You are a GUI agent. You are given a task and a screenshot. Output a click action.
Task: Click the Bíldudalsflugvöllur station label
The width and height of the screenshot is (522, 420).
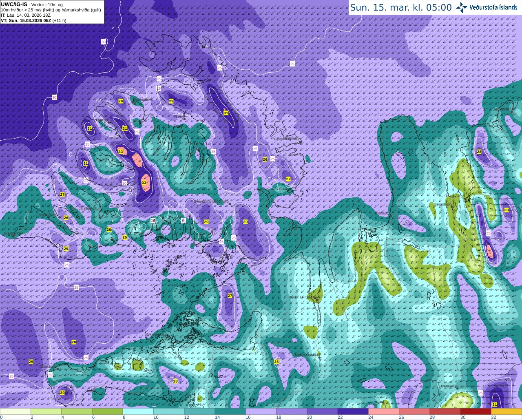click(x=85, y=208)
